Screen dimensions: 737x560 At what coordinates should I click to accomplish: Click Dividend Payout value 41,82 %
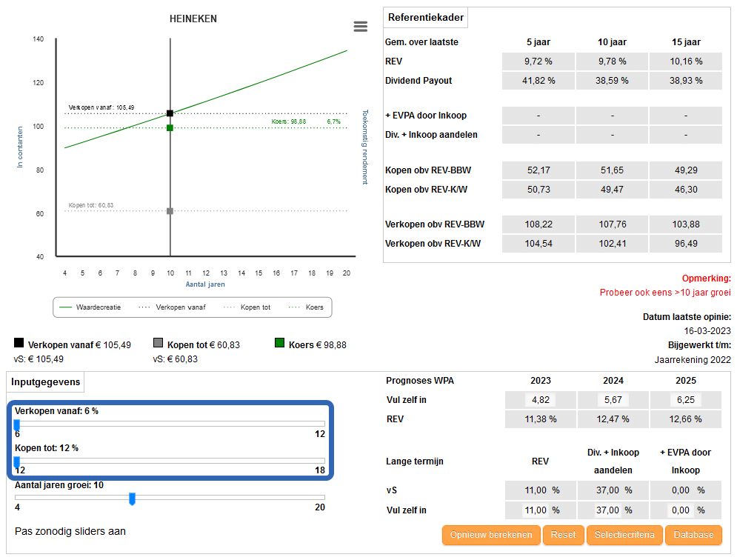538,81
